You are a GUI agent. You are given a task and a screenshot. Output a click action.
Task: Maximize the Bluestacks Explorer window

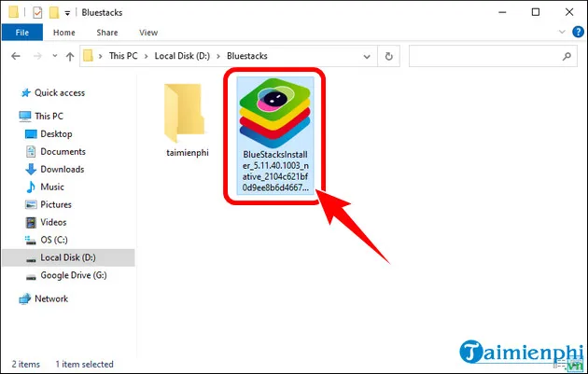(536, 12)
